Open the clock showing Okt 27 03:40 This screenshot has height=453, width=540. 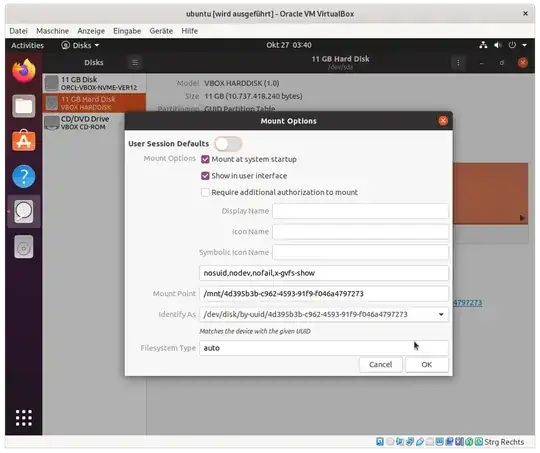[x=289, y=45]
